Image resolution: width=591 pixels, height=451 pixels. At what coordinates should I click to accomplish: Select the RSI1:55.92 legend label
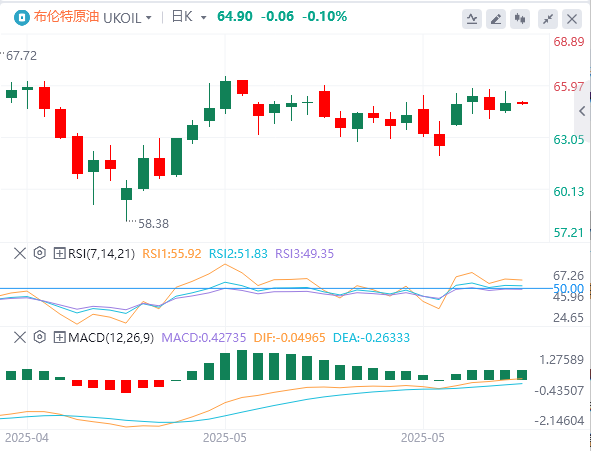pyautogui.click(x=171, y=254)
